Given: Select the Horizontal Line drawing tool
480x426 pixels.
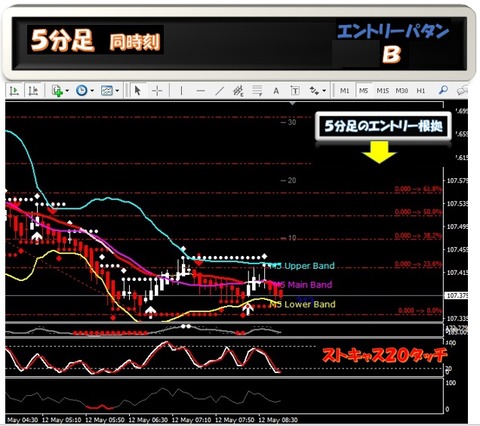Looking at the screenshot, I should click(200, 91).
